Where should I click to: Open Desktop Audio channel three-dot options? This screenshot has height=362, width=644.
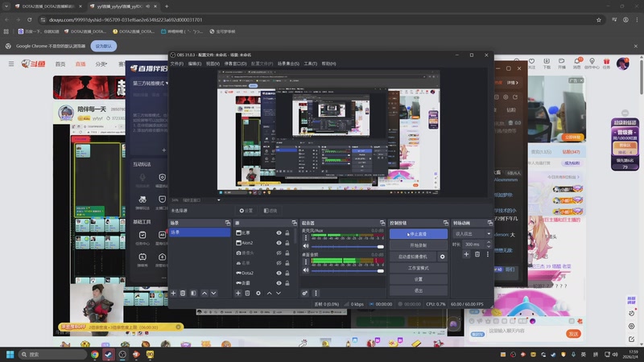coord(306,261)
